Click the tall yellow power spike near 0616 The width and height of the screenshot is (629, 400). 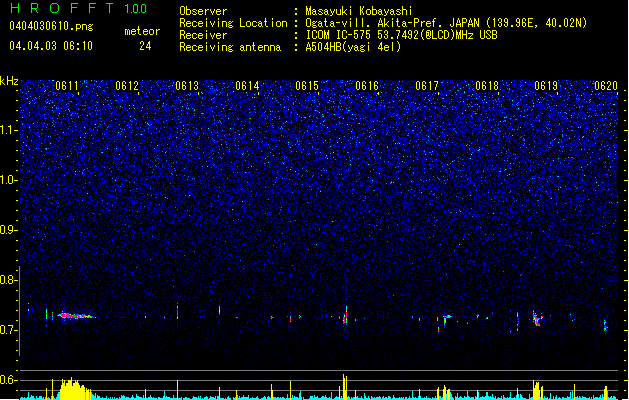(345, 387)
